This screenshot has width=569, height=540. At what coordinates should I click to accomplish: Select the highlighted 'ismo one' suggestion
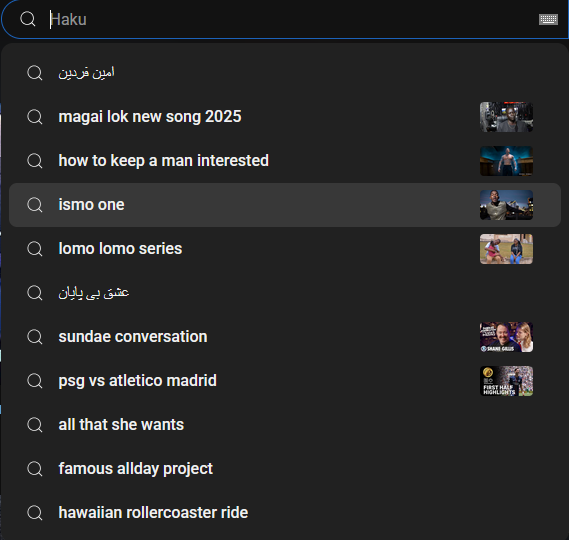(x=285, y=205)
